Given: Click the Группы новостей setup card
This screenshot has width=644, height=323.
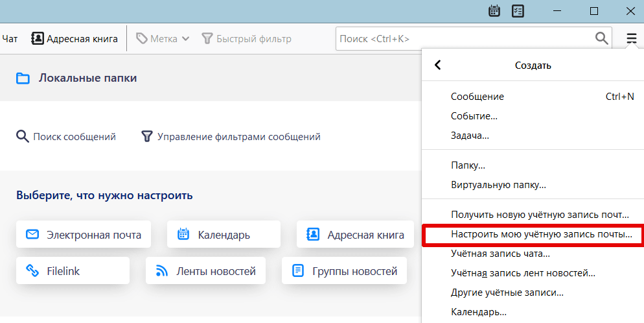Looking at the screenshot, I should click(x=344, y=270).
